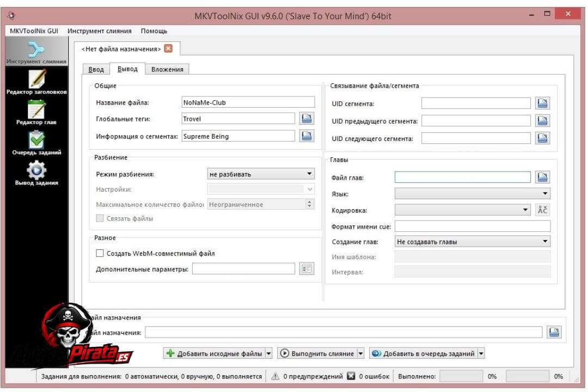This screenshot has width=588, height=392.
Task: Click the Файл назначения path field
Action: pos(344,332)
